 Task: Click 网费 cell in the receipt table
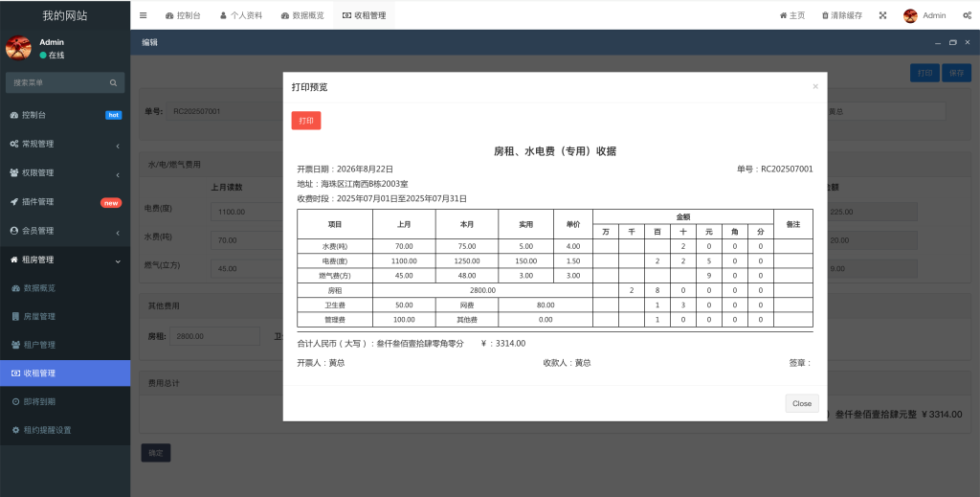click(x=466, y=305)
